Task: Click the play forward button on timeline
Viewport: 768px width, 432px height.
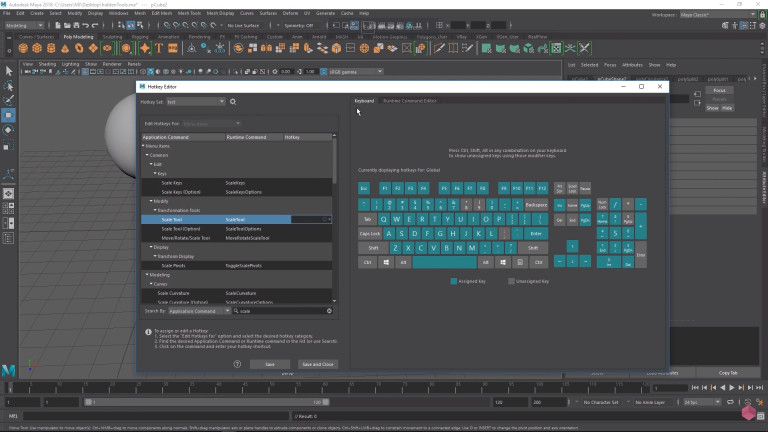Action: pyautogui.click(x=732, y=387)
